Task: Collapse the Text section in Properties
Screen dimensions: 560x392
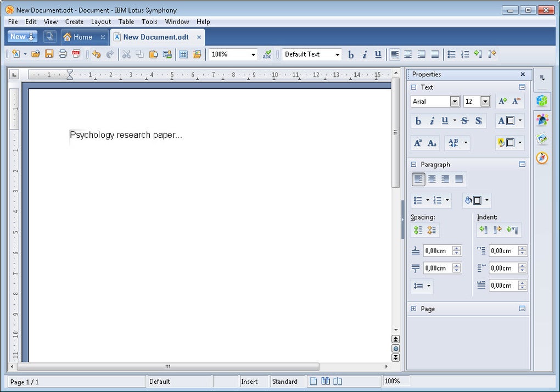Action: [413, 87]
